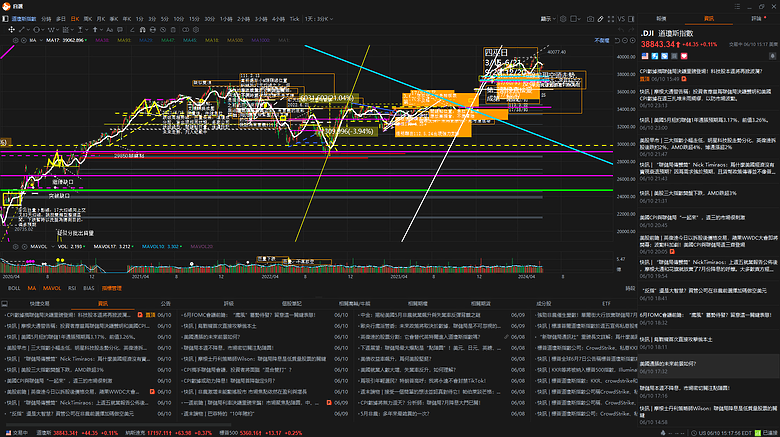Undo the last chart drawing

pos(621,30)
